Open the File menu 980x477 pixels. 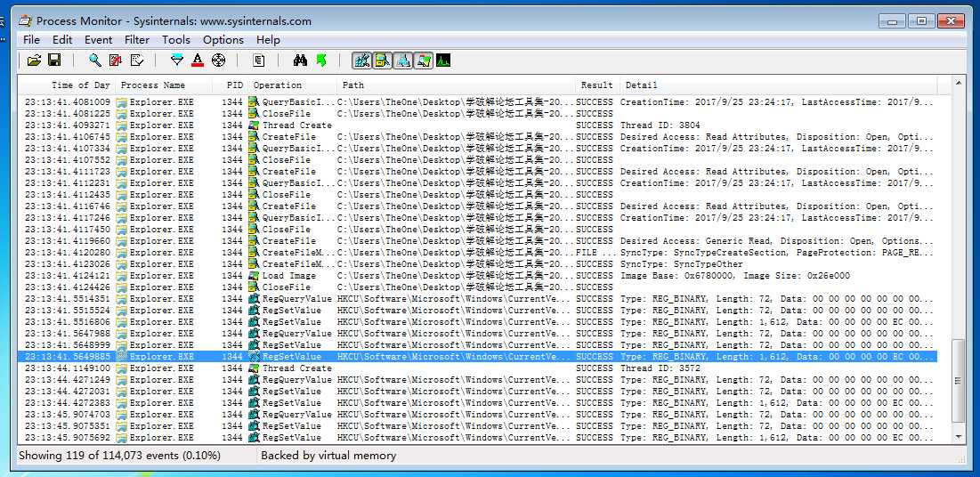(x=31, y=40)
